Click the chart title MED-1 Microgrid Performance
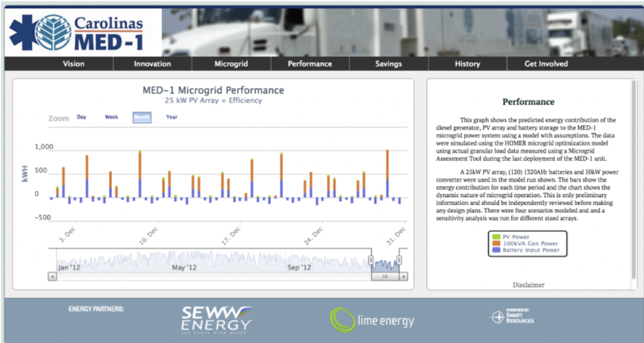Screen dimensions: 644x343 tap(213, 90)
